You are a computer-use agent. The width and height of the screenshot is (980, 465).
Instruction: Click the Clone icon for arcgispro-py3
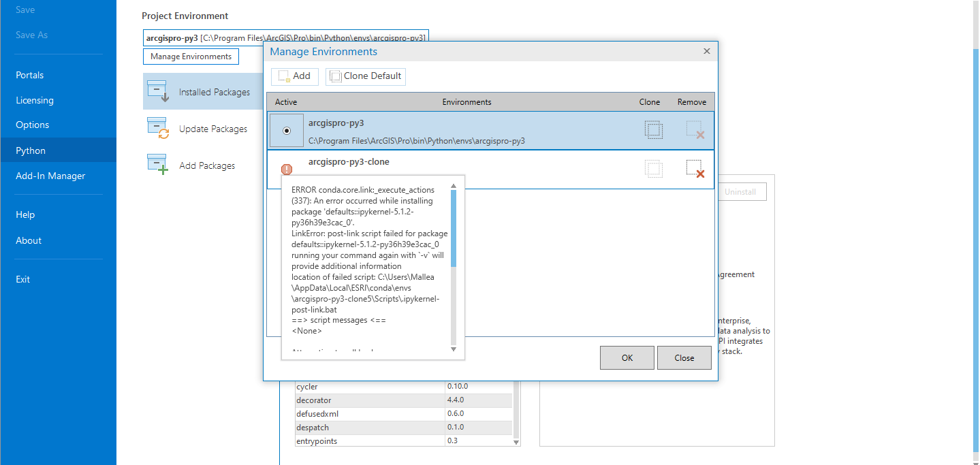pyautogui.click(x=654, y=130)
